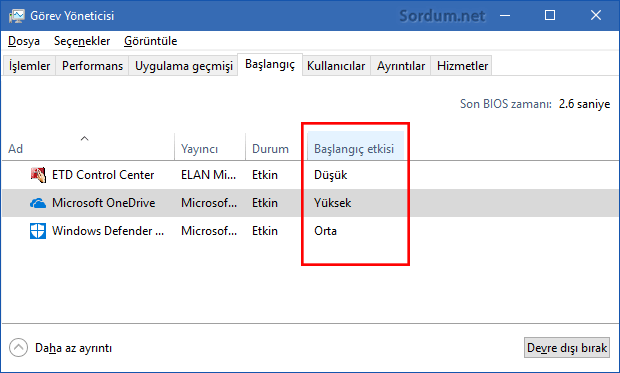Open the Dosya menu
620x373 pixels.
click(24, 41)
